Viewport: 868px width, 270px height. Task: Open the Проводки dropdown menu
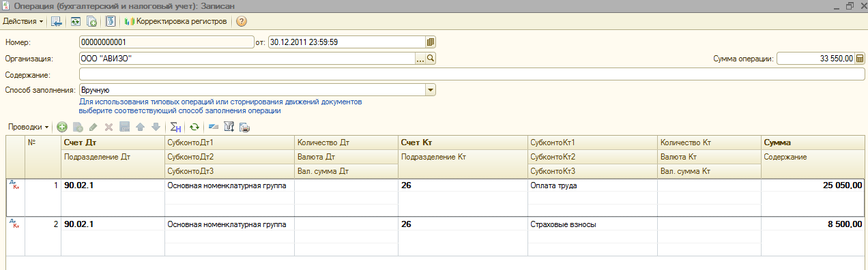28,127
